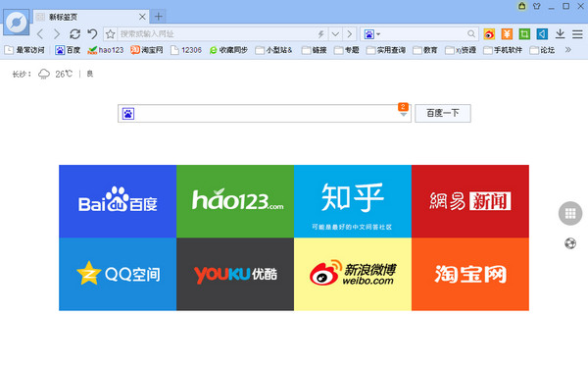Expand the 实用查询 bookmark folder
Image resolution: width=588 pixels, height=368 pixels.
386,50
